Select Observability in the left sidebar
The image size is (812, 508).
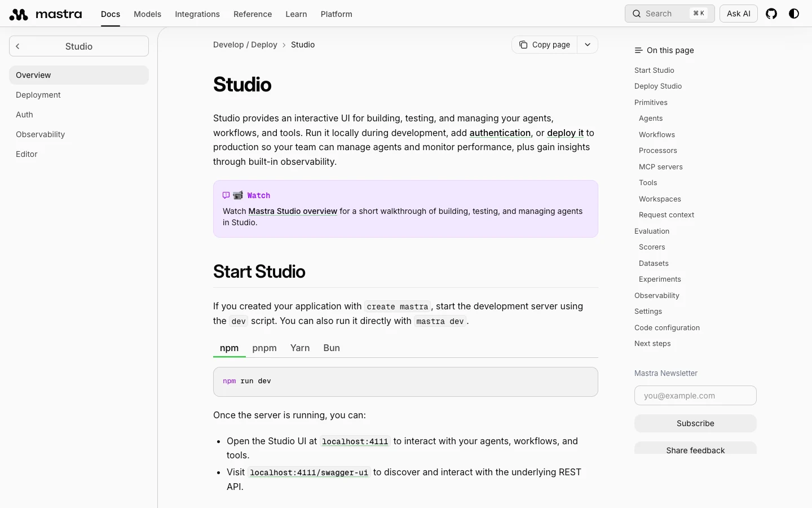click(x=79, y=134)
